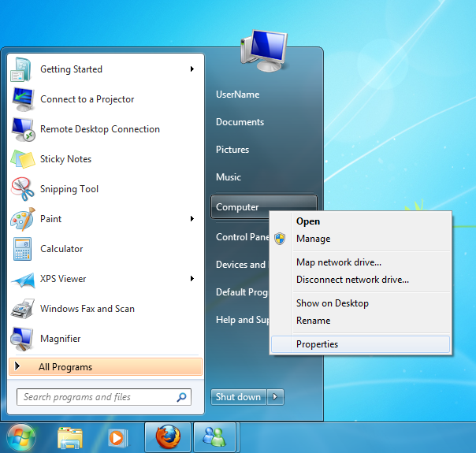Toggle Show on Desktop option
Image resolution: width=476 pixels, height=453 pixels.
(x=360, y=303)
